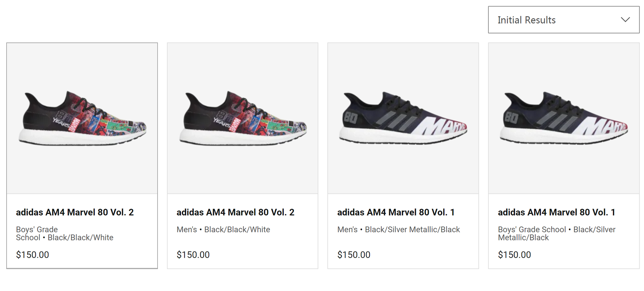Image resolution: width=644 pixels, height=291 pixels.
Task: Click the $150.00 price on the Men's Vol. 1 card
Action: 354,255
